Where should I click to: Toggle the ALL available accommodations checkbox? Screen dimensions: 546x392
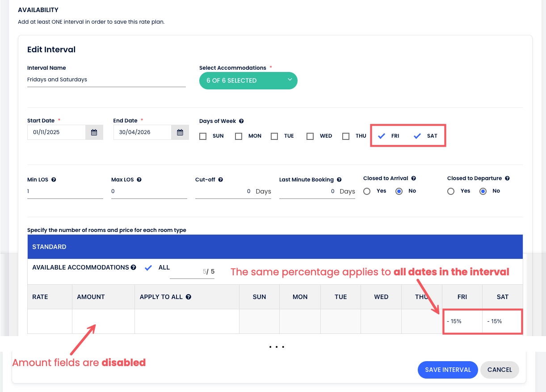click(x=149, y=268)
